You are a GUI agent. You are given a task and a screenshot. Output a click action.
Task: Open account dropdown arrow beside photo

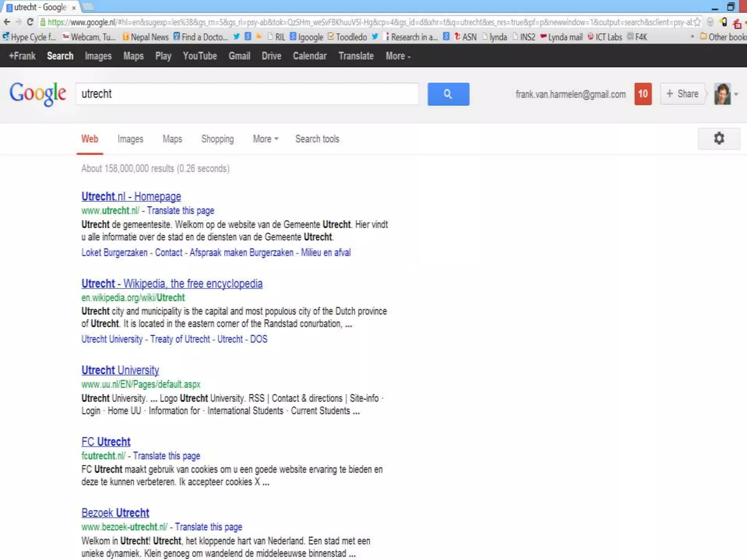point(736,94)
